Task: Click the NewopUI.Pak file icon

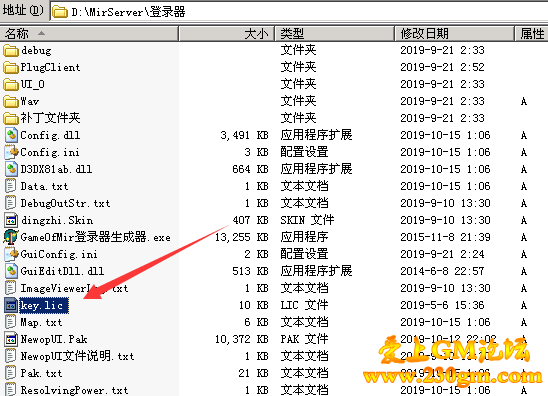Action: (11, 339)
